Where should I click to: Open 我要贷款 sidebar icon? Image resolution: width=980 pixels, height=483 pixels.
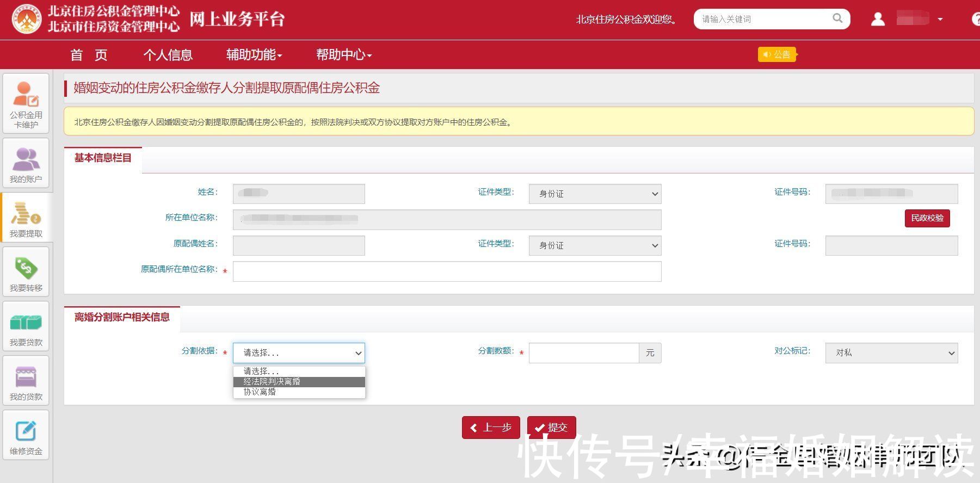click(x=26, y=326)
